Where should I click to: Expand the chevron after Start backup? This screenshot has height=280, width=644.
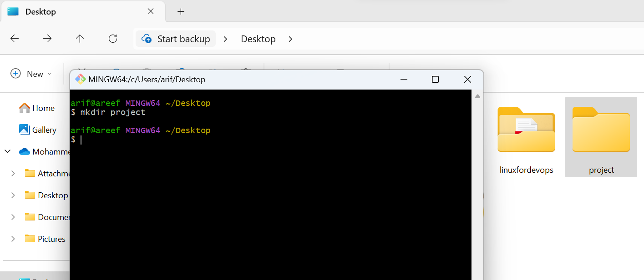[225, 39]
